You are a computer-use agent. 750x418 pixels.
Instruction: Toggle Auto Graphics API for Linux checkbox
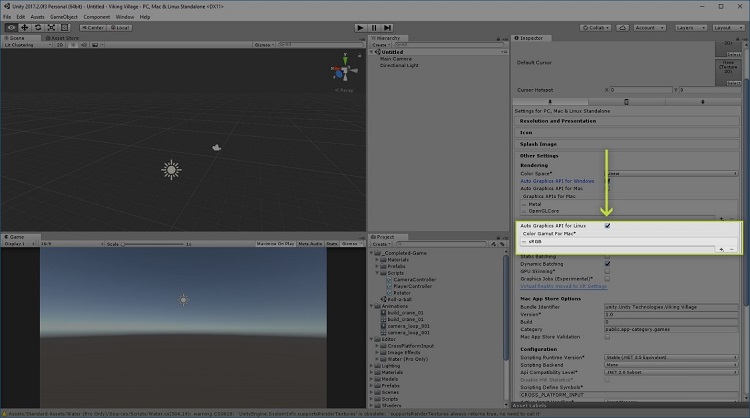click(607, 226)
